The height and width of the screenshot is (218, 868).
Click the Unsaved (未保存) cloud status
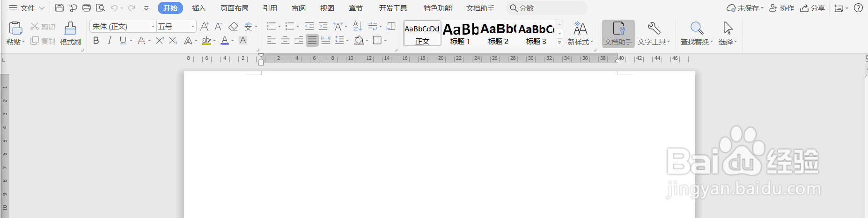tap(745, 8)
